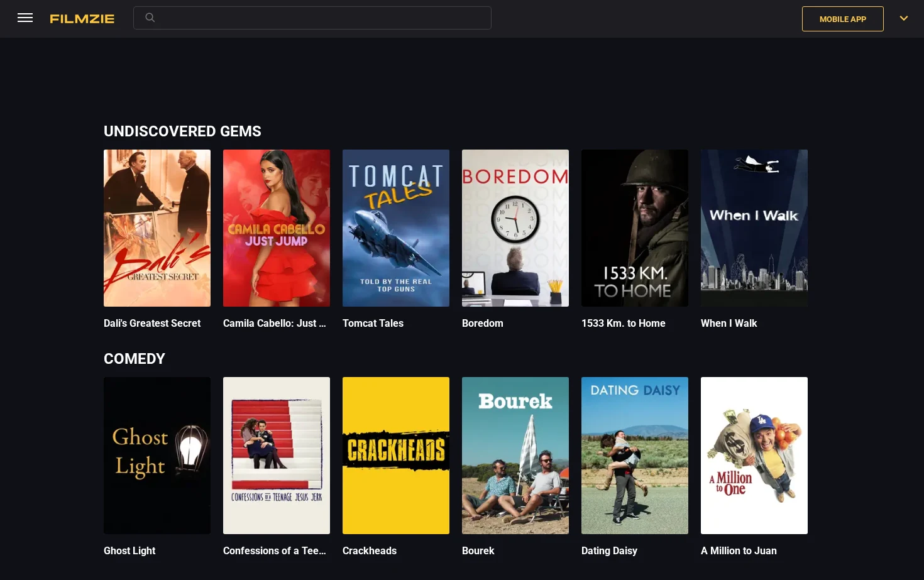Open the Tomcat Tales title link
The width and height of the screenshot is (924, 580).
click(x=373, y=323)
